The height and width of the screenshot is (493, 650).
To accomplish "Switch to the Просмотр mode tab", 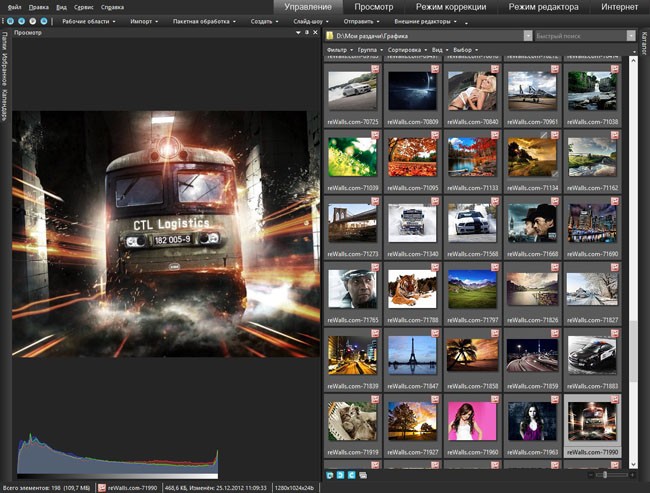I will pos(373,7).
